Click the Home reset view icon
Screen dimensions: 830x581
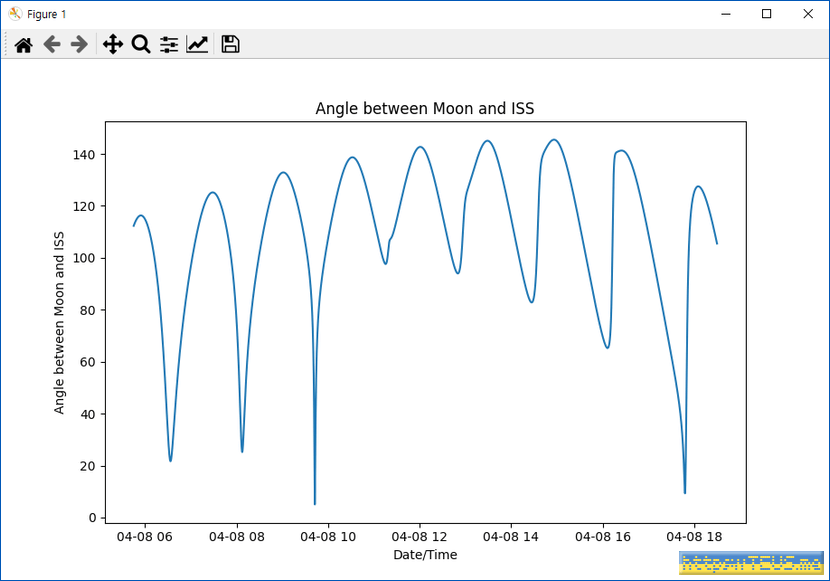coord(23,44)
